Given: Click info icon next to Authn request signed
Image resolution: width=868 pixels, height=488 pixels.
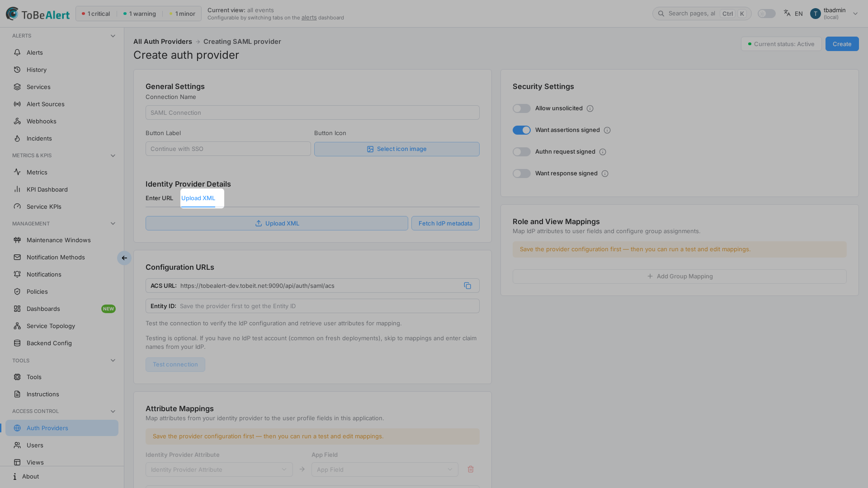Looking at the screenshot, I should [603, 152].
